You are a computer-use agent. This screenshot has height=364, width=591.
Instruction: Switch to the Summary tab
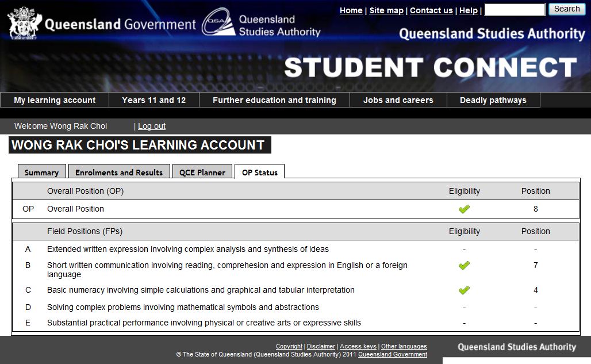point(42,171)
